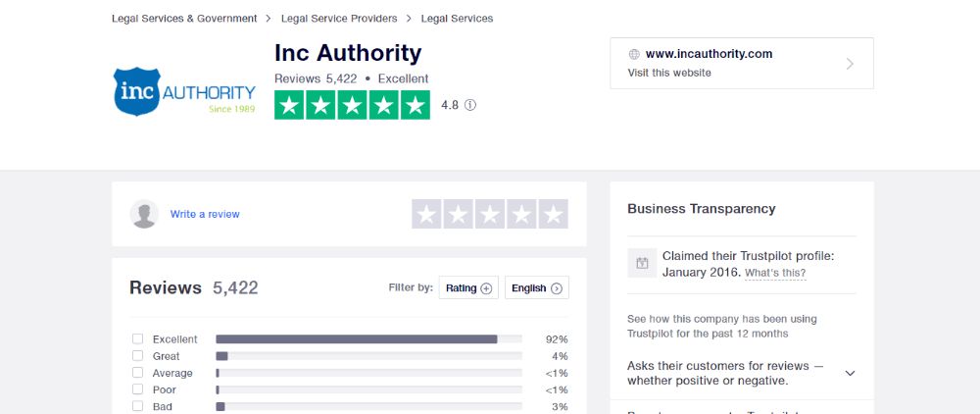The width and height of the screenshot is (980, 414).
Task: Click the Filter by: label
Action: (x=411, y=287)
